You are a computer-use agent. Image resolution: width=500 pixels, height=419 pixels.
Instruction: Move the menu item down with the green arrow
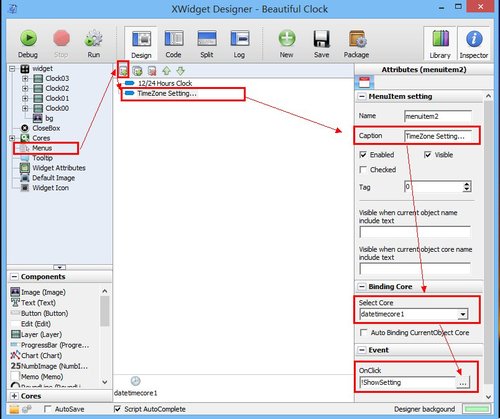(180, 71)
